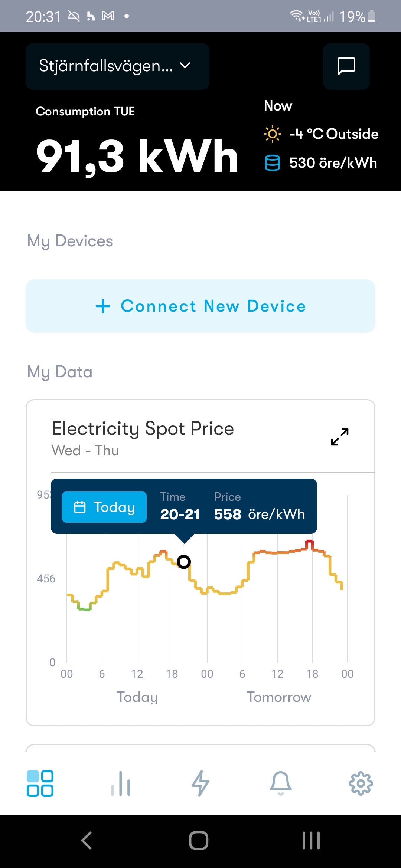401x868 pixels.
Task: Tap the Connect New Device button
Action: pyautogui.click(x=200, y=306)
